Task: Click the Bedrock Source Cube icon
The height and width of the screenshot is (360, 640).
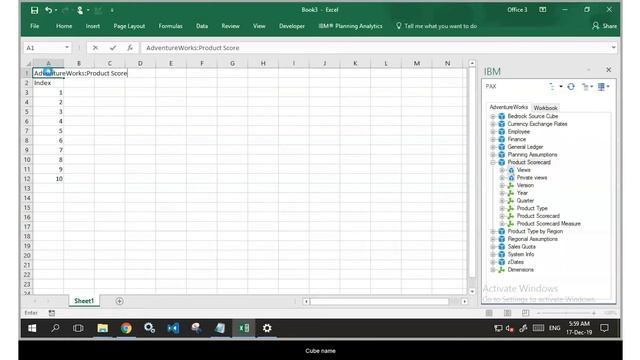Action: (x=502, y=116)
